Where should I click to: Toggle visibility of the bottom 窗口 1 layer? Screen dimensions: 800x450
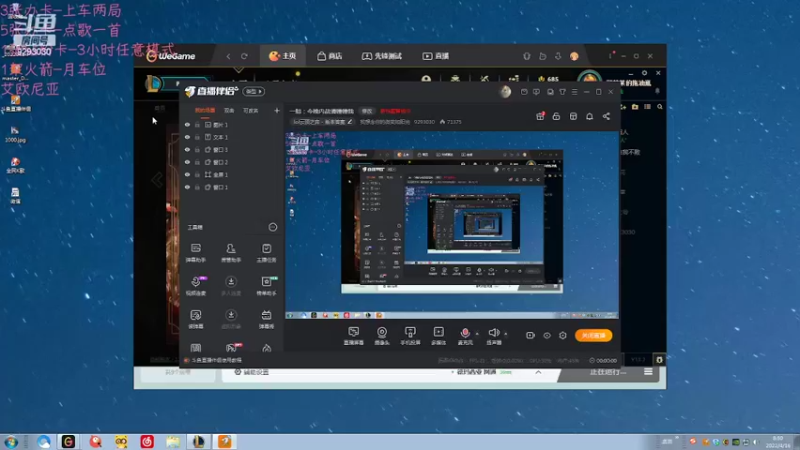pyautogui.click(x=187, y=187)
